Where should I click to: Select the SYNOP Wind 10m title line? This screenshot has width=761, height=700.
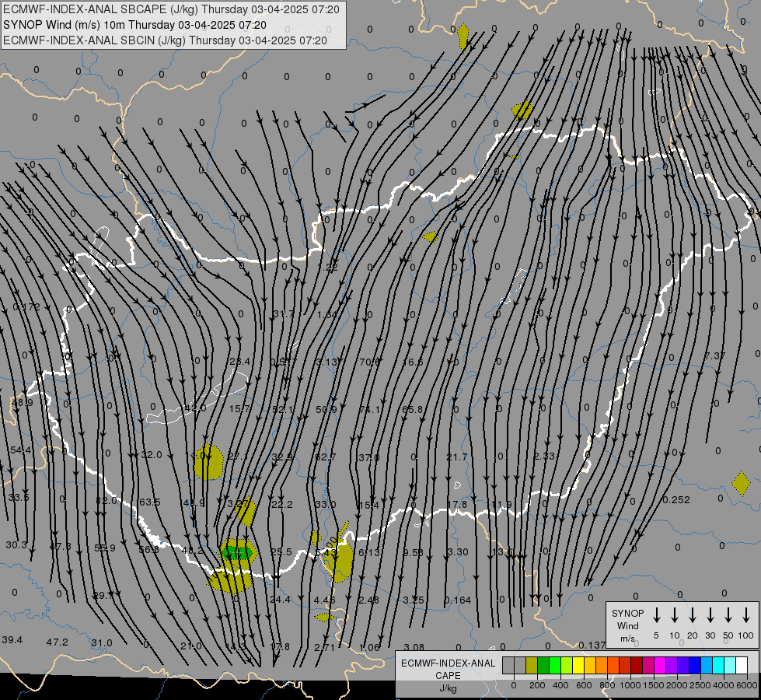pos(134,25)
